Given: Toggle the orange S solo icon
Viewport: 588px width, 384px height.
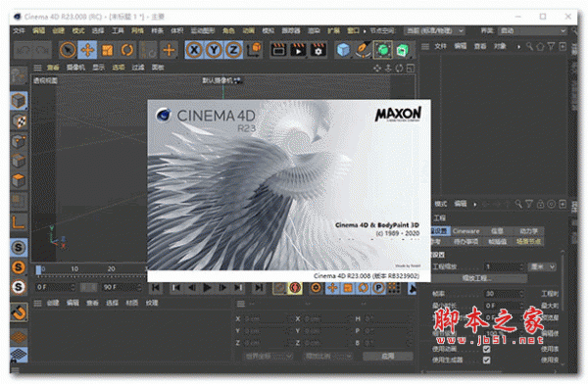Looking at the screenshot, I should click(19, 267).
